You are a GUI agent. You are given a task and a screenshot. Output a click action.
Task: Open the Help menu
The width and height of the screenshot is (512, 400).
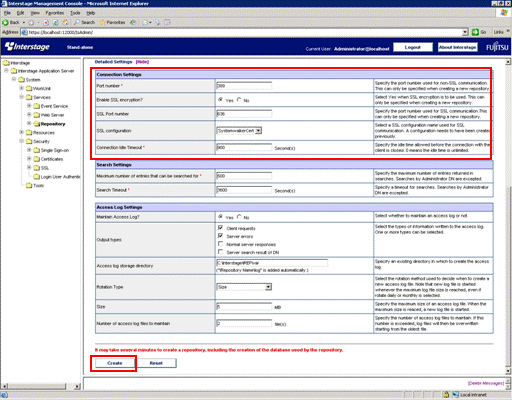(x=91, y=13)
